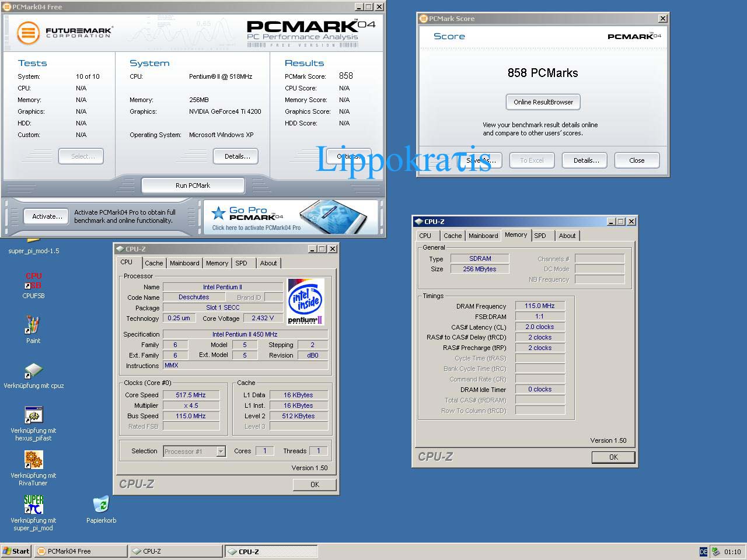The height and width of the screenshot is (560, 747).
Task: Click the Activate... button in PCMark04
Action: pos(47,216)
